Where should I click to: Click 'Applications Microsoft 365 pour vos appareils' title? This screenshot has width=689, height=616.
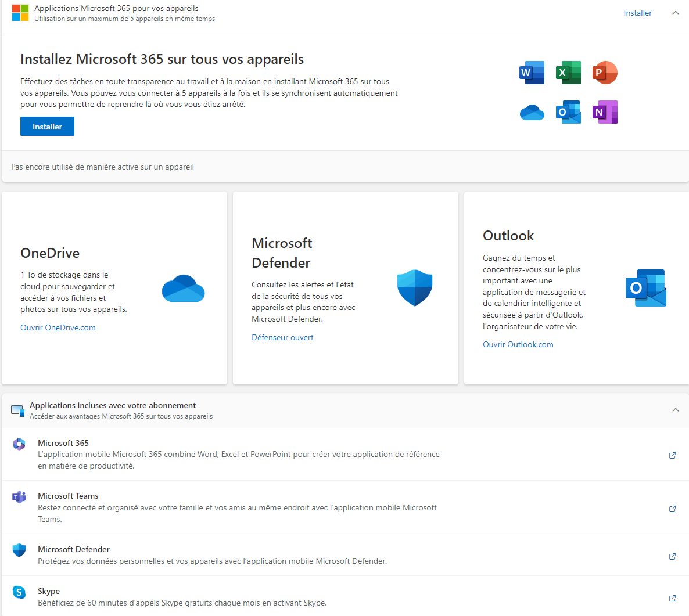tap(116, 8)
